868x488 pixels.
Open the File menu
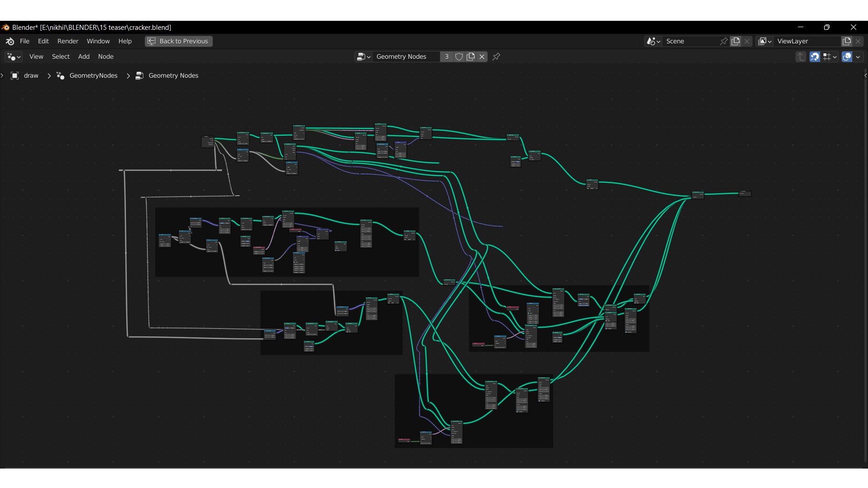pos(24,41)
